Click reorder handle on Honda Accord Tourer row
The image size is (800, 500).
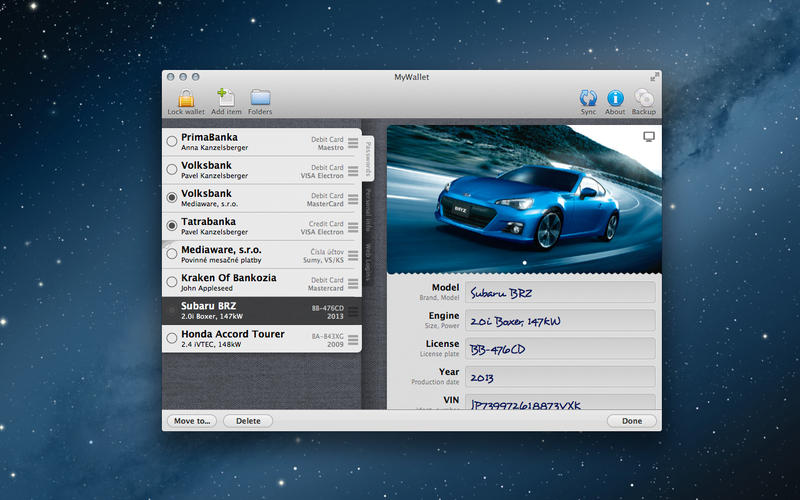coord(353,339)
